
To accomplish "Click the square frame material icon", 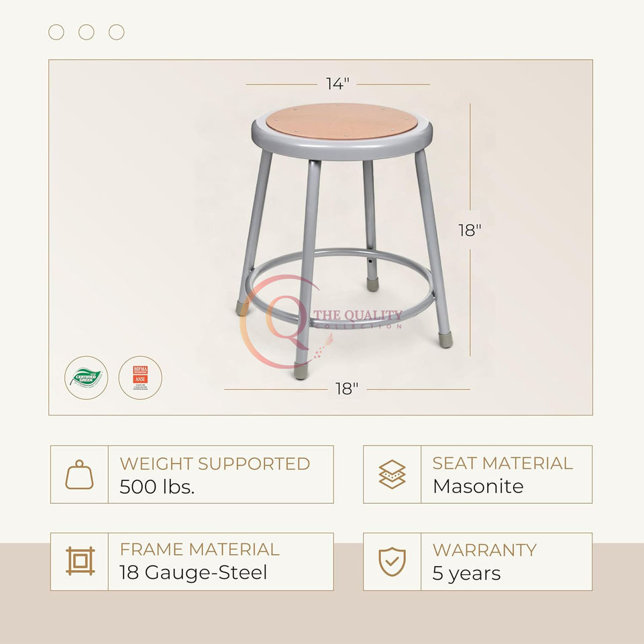I will coord(80,561).
